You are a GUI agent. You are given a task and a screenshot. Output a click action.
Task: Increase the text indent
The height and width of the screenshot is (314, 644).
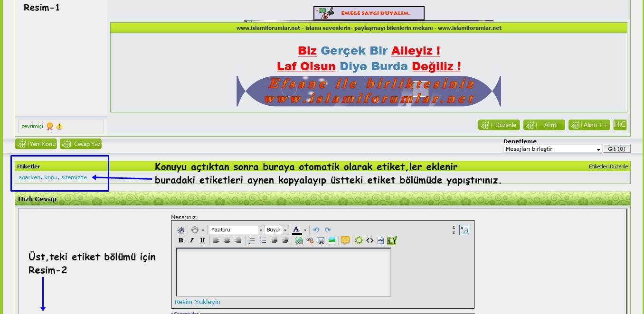[x=285, y=240]
